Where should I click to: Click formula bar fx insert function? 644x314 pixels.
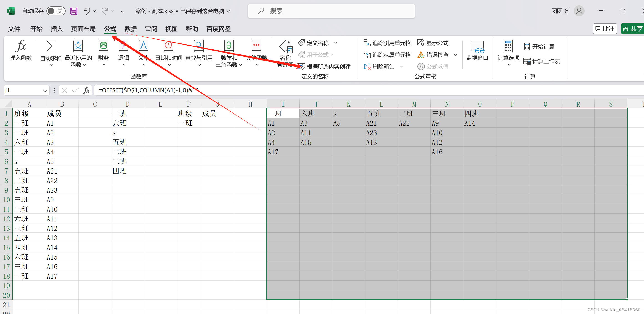click(x=86, y=90)
